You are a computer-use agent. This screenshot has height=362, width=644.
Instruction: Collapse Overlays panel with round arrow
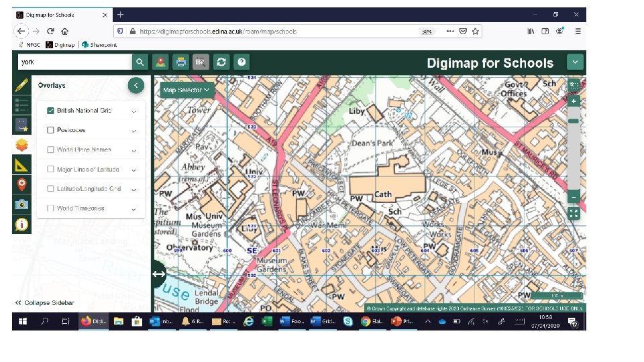pos(136,85)
